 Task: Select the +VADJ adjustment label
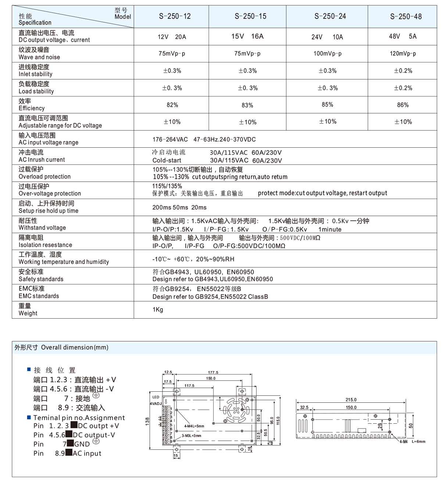tap(157, 403)
